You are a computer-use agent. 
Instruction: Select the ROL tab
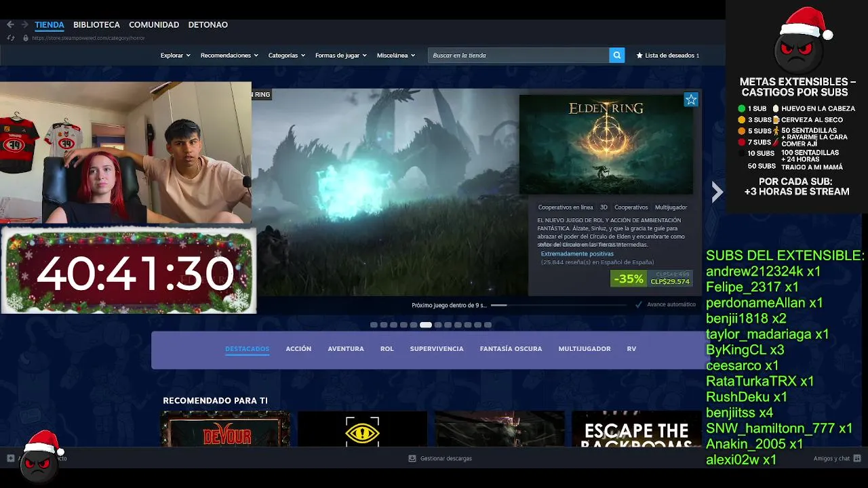pyautogui.click(x=387, y=349)
